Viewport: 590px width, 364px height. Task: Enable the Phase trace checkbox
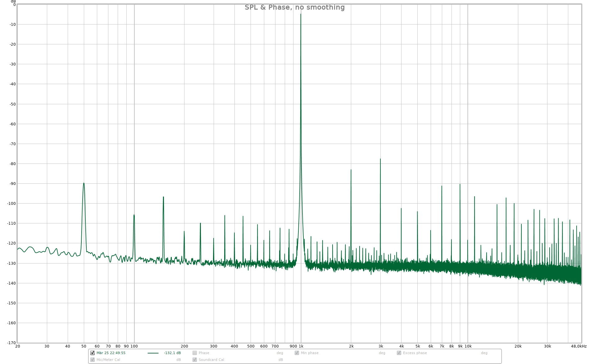pyautogui.click(x=195, y=353)
